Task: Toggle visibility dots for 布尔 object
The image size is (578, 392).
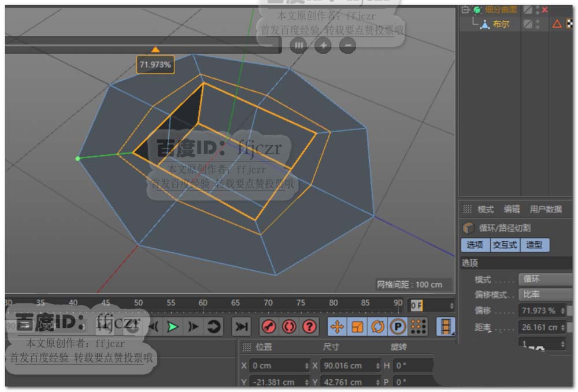Action: pos(538,24)
